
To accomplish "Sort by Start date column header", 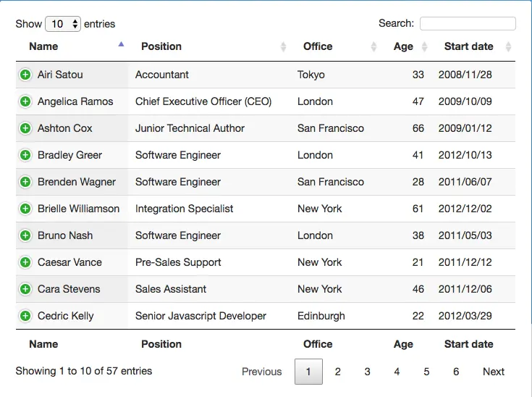I will pyautogui.click(x=468, y=46).
